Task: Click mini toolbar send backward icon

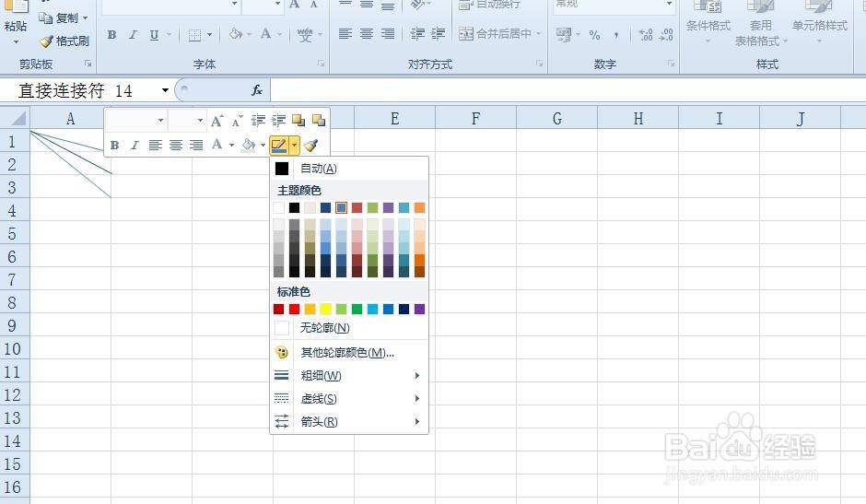Action: click(319, 120)
